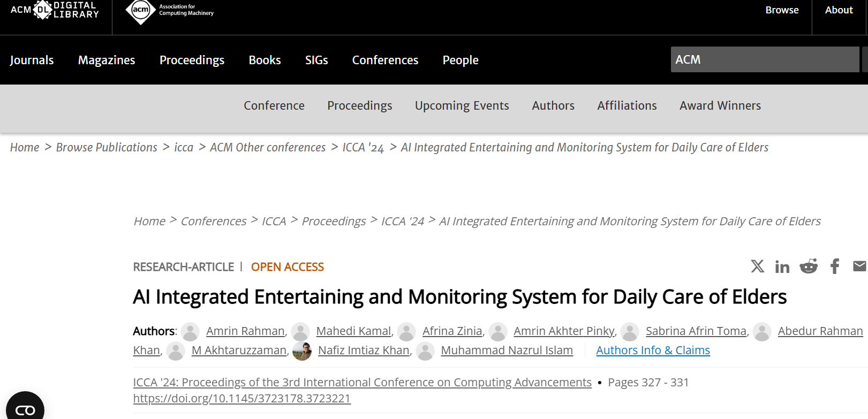Click the Association for Computing Machinery logo
Screen dimensions: 868x419
[170, 11]
